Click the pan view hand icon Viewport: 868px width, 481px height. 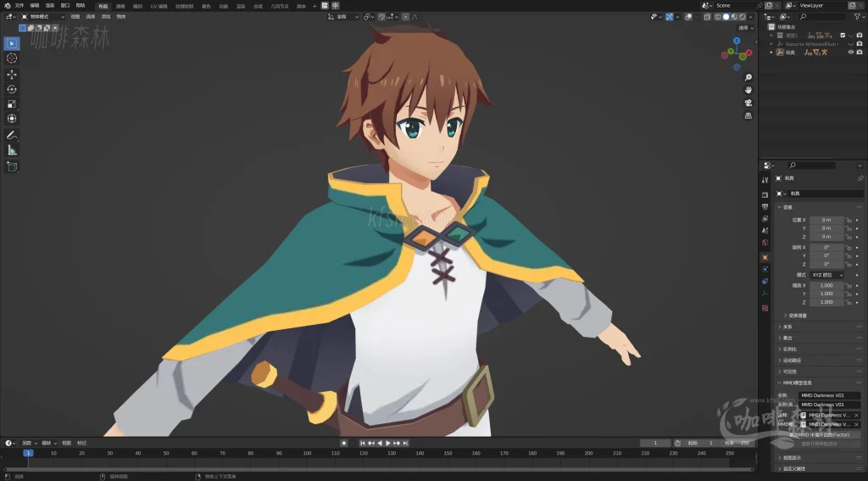[x=748, y=90]
